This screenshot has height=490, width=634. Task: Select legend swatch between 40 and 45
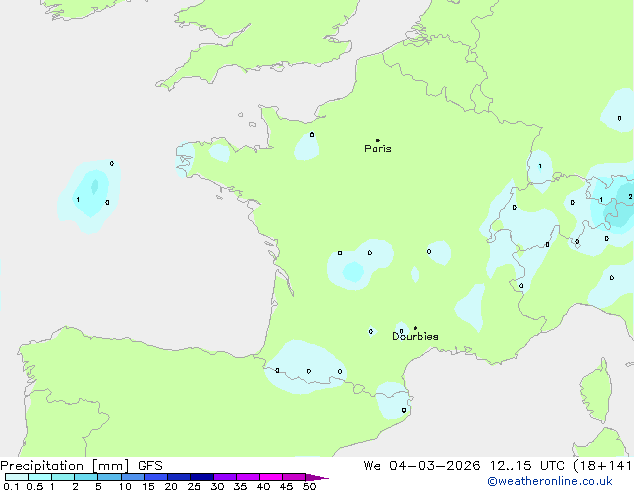tap(271, 477)
